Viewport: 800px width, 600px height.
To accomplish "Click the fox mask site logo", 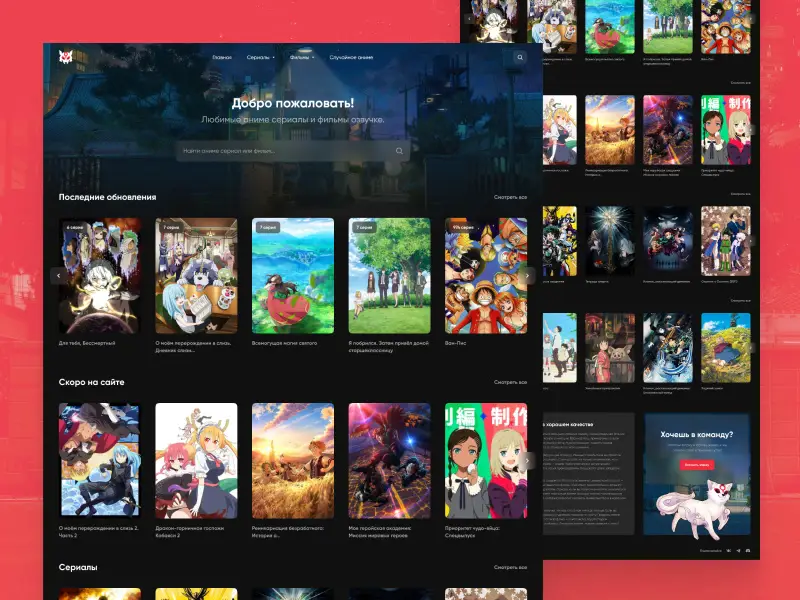I will (x=65, y=57).
